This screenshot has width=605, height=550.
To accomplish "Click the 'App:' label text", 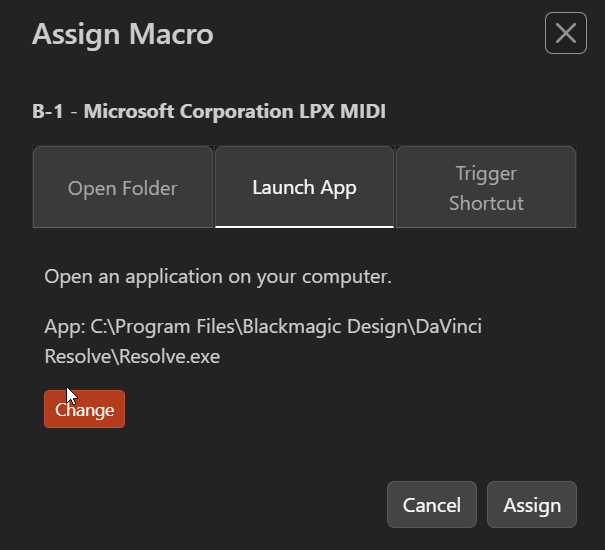I will point(64,327).
